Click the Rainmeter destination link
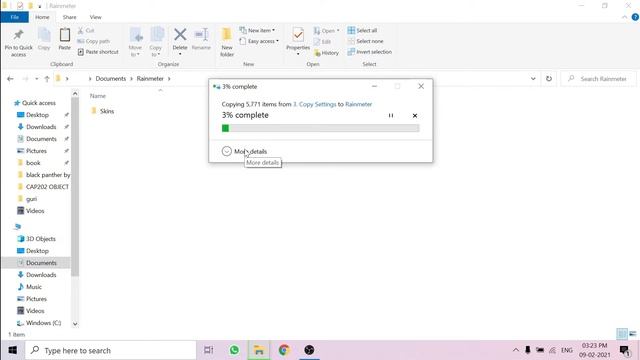This screenshot has width=640, height=360. (x=358, y=104)
